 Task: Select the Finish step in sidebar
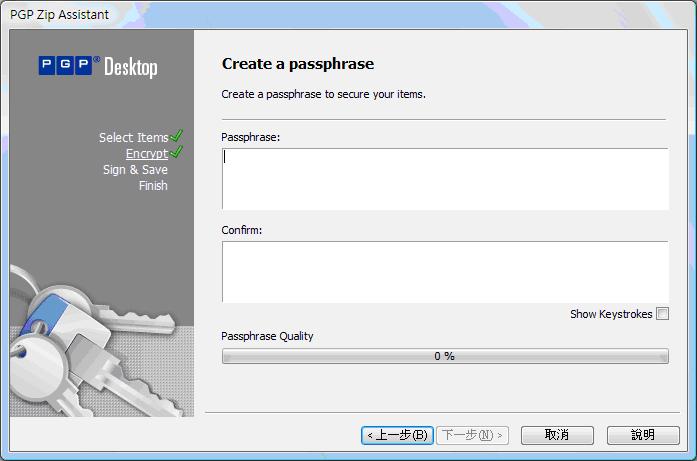(152, 186)
